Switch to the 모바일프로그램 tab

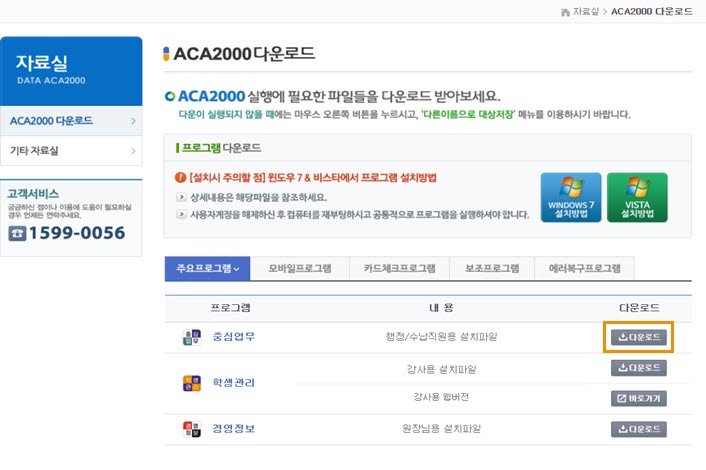click(301, 269)
